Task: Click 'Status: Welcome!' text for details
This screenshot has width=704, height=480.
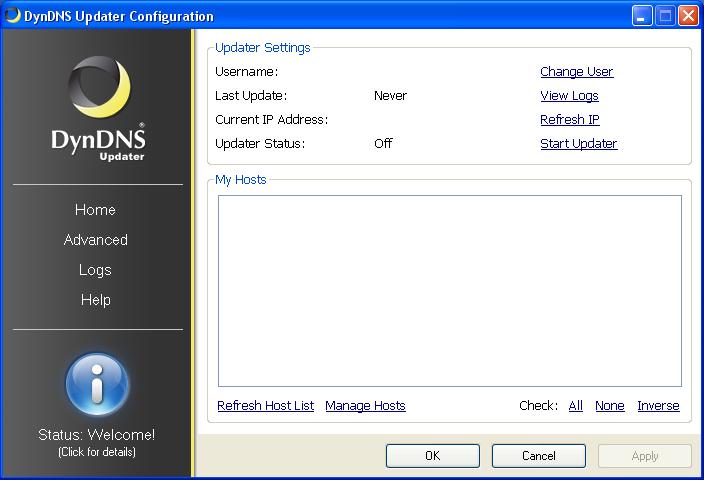Action: [x=97, y=435]
